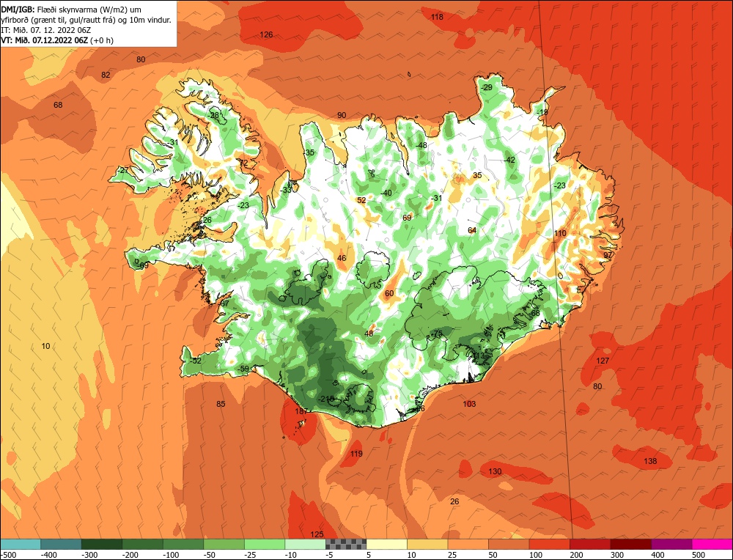Click the '-40' value in north-central Iceland

(386, 193)
